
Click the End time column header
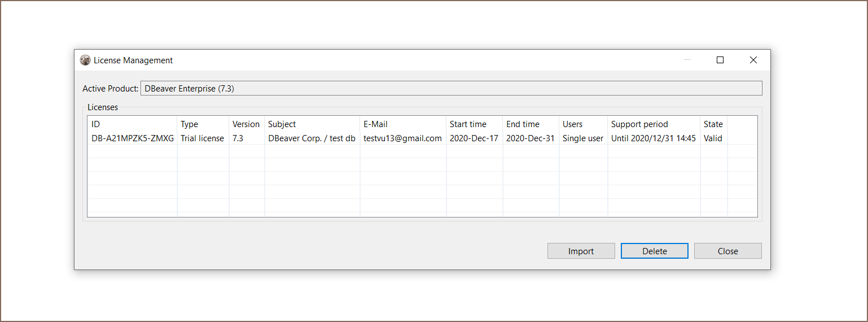pos(531,124)
